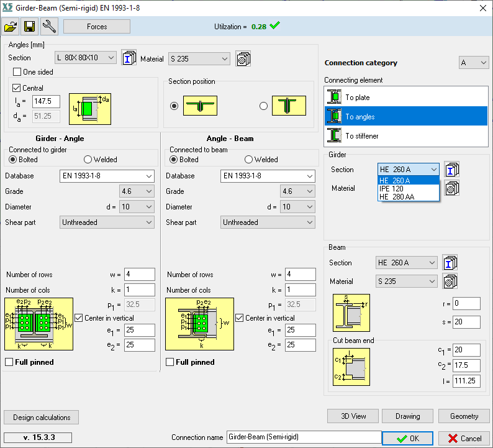Screen dimensions: 493x448
Task: Select Welded under Connected to beam
Action: click(249, 160)
